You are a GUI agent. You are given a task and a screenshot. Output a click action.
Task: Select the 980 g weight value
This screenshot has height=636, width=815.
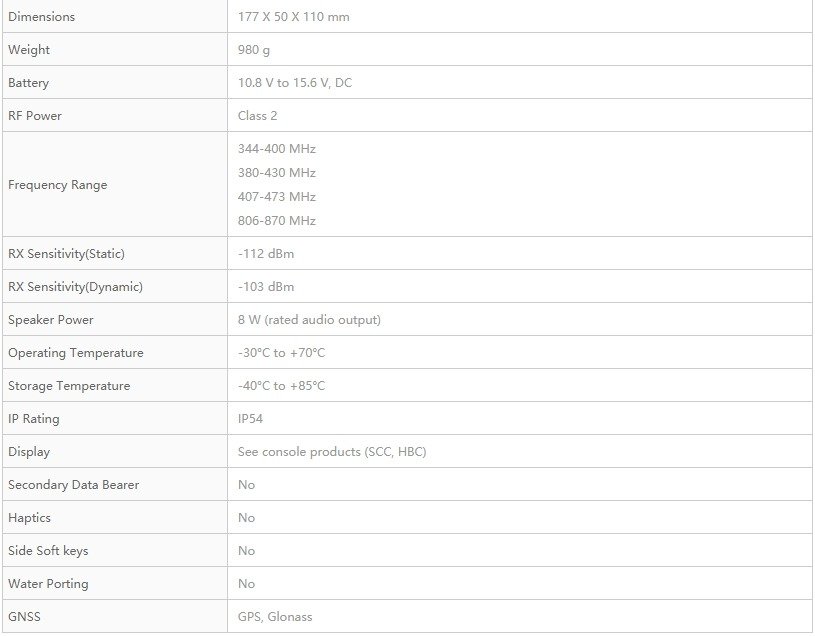tap(254, 50)
